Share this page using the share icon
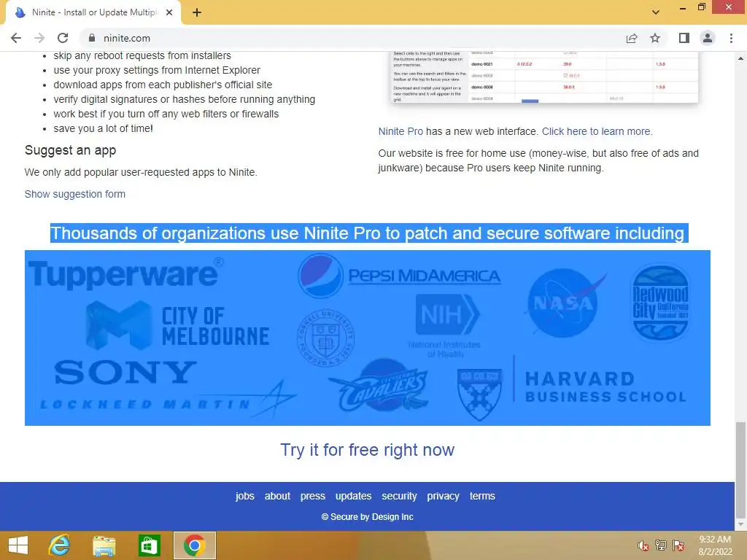The width and height of the screenshot is (747, 560). (x=632, y=38)
